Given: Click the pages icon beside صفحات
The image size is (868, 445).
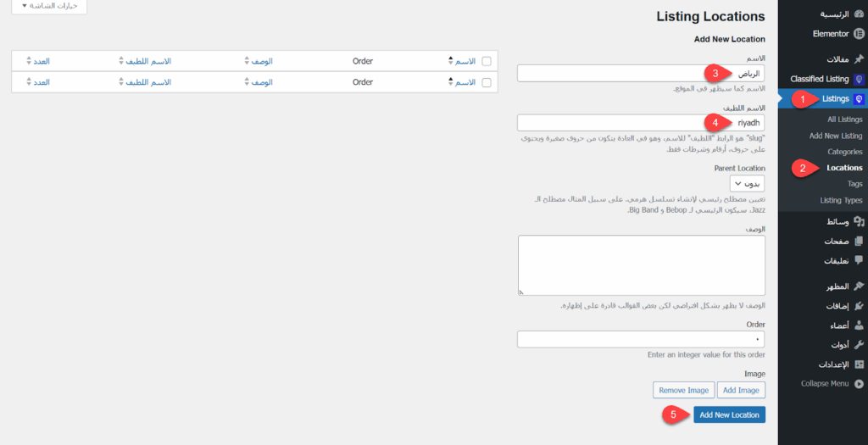Looking at the screenshot, I should [859, 241].
